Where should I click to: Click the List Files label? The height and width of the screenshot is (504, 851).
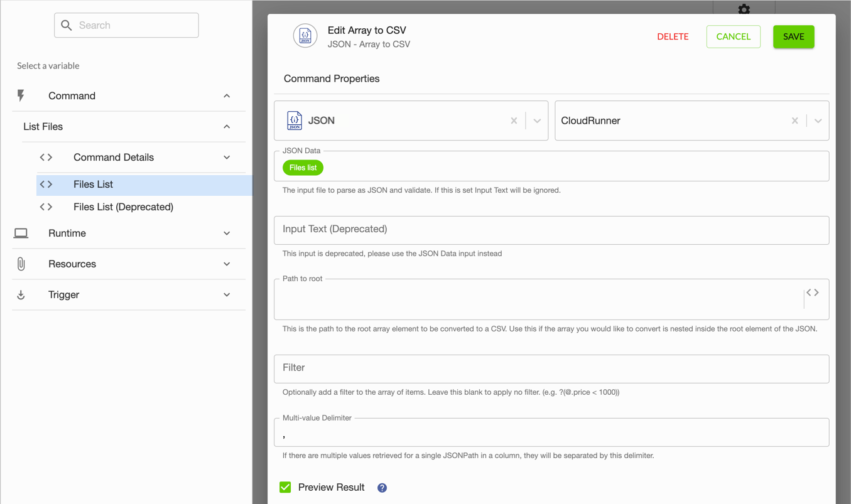[x=43, y=127]
